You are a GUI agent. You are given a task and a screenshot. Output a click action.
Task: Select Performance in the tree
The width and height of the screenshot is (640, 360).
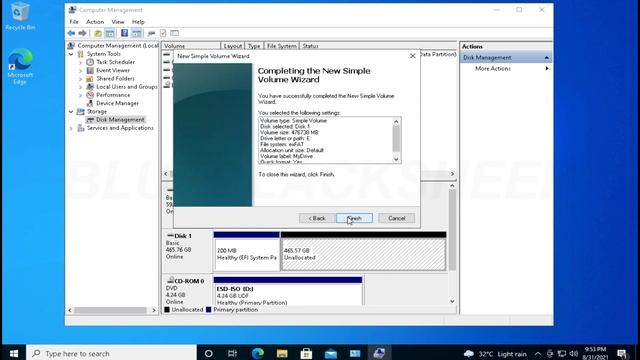pyautogui.click(x=113, y=95)
